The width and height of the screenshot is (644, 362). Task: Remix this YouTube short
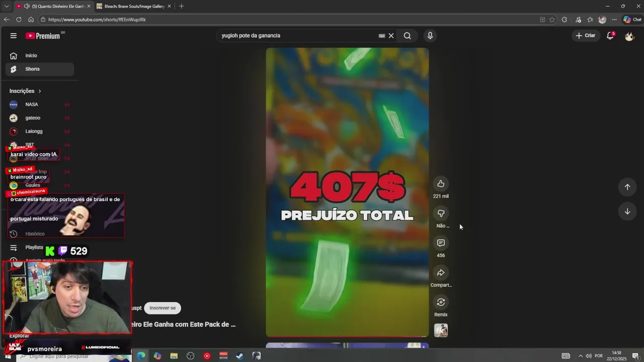tap(441, 302)
